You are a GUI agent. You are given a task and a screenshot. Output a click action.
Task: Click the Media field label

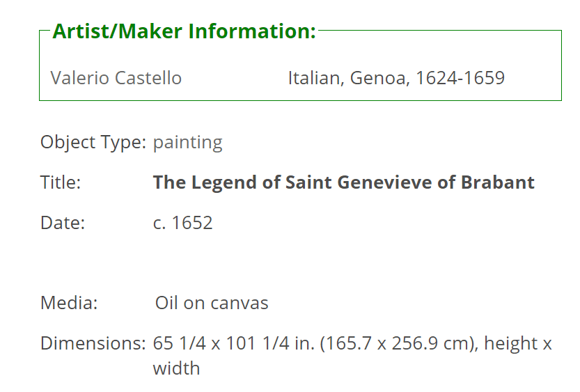click(x=69, y=303)
